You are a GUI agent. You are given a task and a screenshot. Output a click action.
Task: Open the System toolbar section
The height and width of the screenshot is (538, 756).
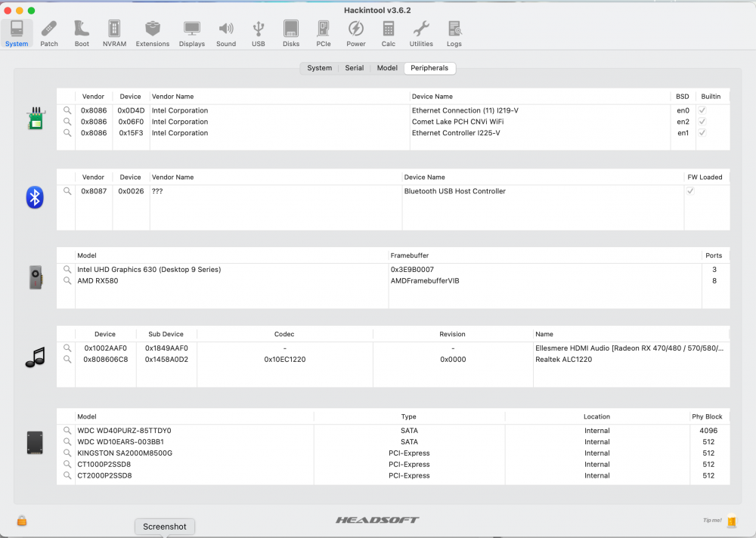17,34
